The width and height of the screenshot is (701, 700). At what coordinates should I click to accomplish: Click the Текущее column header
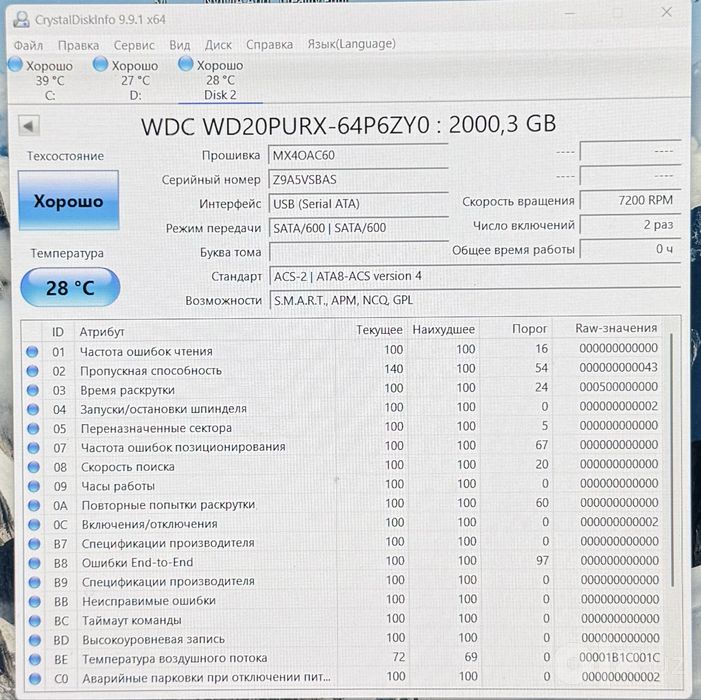pos(379,330)
